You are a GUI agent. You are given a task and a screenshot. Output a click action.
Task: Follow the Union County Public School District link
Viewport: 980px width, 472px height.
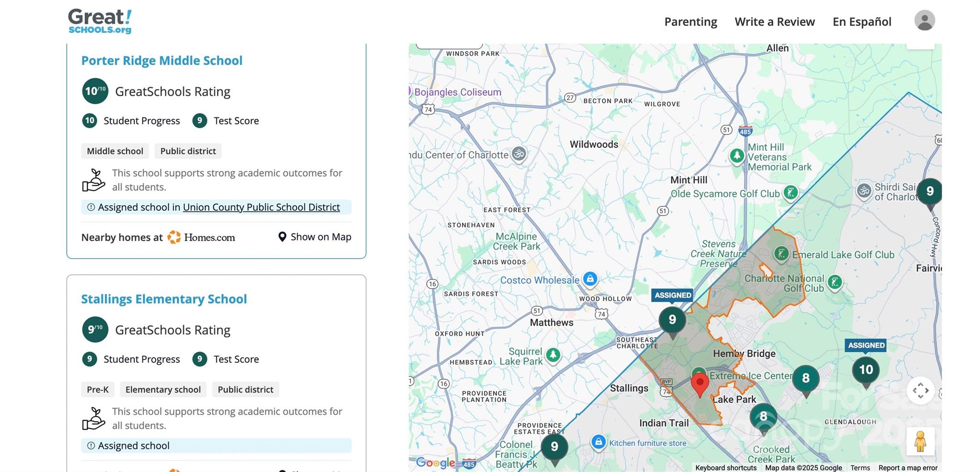point(261,207)
